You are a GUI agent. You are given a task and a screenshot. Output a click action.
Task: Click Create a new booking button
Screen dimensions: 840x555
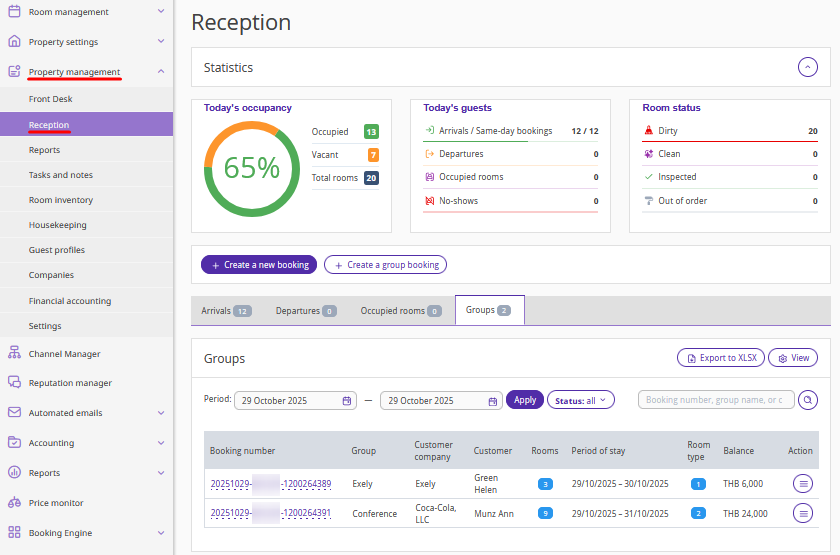pos(260,265)
